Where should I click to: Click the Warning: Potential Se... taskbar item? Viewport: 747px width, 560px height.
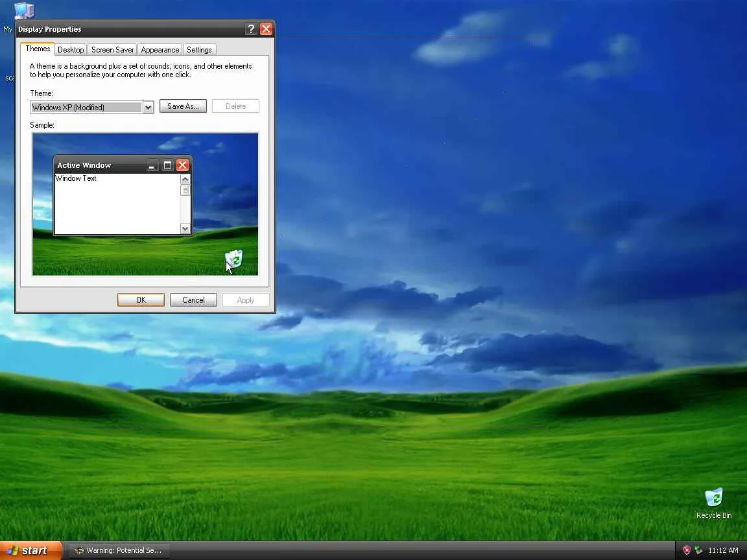click(119, 550)
